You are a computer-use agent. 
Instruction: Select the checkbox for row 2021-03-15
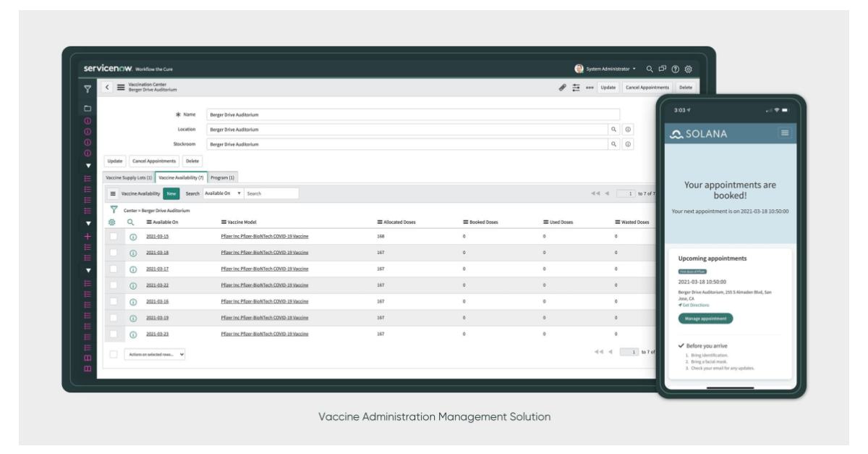pyautogui.click(x=114, y=237)
